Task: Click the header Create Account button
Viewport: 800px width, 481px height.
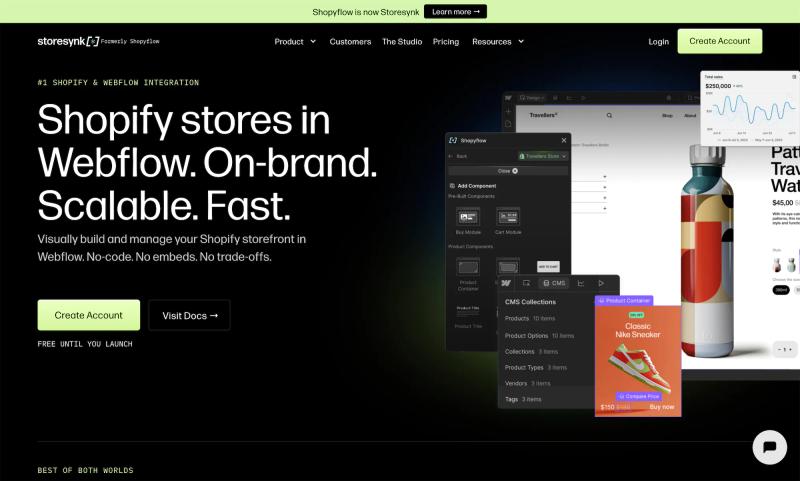Action: pyautogui.click(x=720, y=41)
